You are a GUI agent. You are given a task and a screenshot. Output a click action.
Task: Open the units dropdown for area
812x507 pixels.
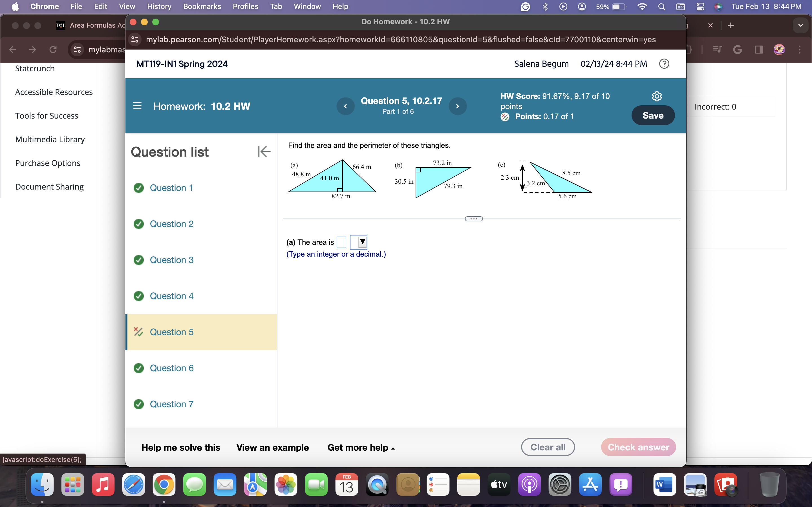pos(358,242)
